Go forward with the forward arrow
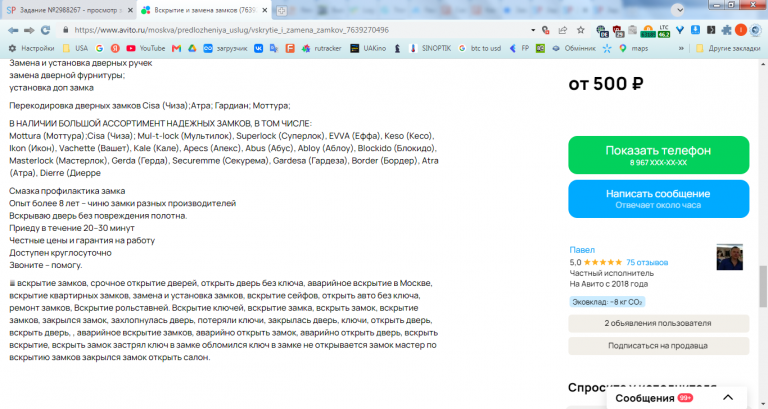 pos(29,30)
